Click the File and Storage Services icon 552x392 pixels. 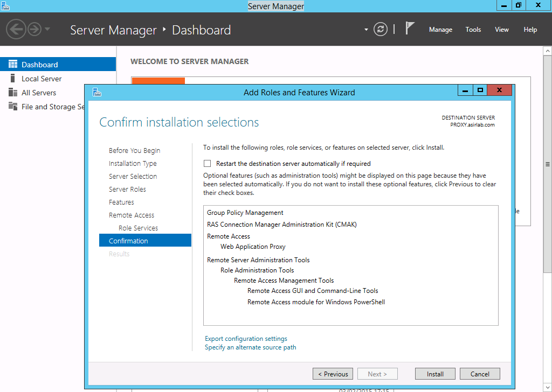click(x=13, y=106)
